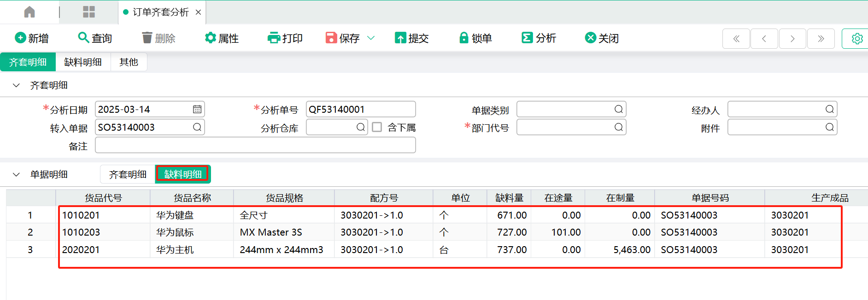Click into the 备注 field
The image size is (868, 300).
[255, 145]
